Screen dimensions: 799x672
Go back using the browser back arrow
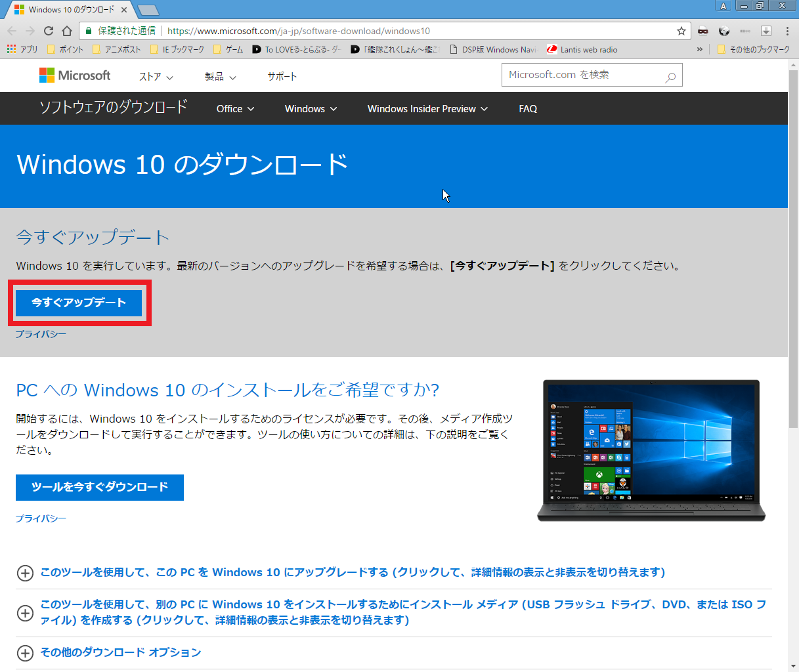pyautogui.click(x=12, y=31)
